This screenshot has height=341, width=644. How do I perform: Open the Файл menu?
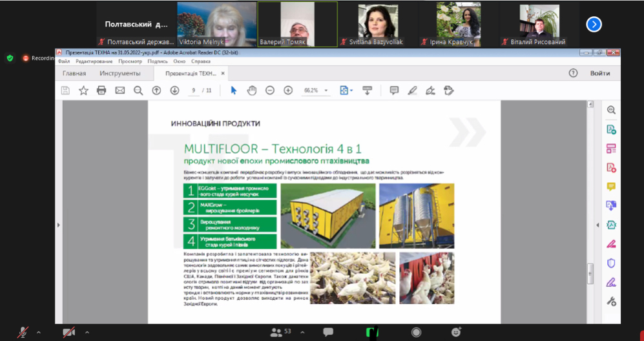point(64,61)
